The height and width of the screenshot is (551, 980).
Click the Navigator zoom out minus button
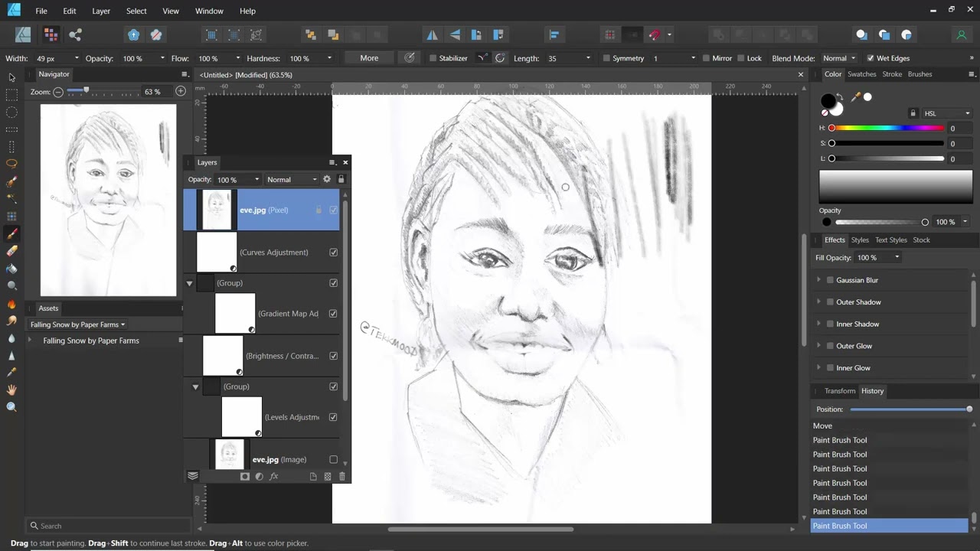pyautogui.click(x=58, y=91)
